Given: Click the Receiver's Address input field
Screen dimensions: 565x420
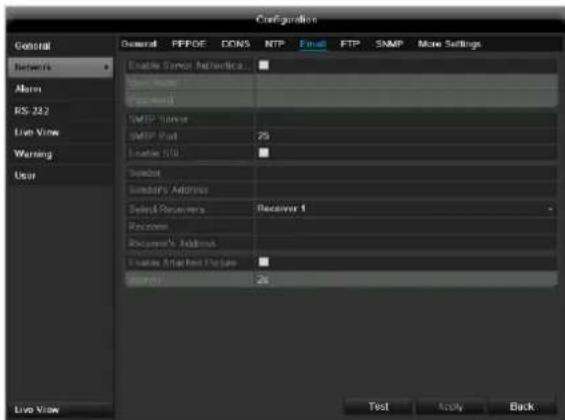Looking at the screenshot, I should click(405, 243).
